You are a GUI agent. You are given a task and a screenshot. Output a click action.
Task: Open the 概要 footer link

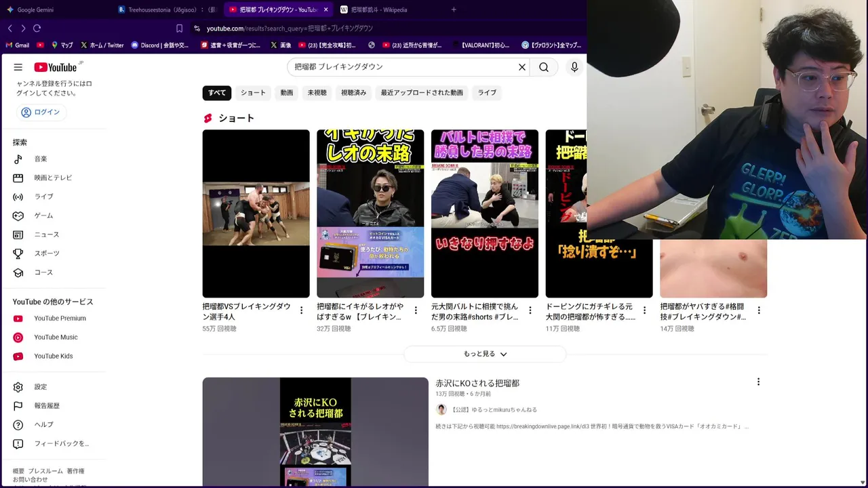(18, 471)
